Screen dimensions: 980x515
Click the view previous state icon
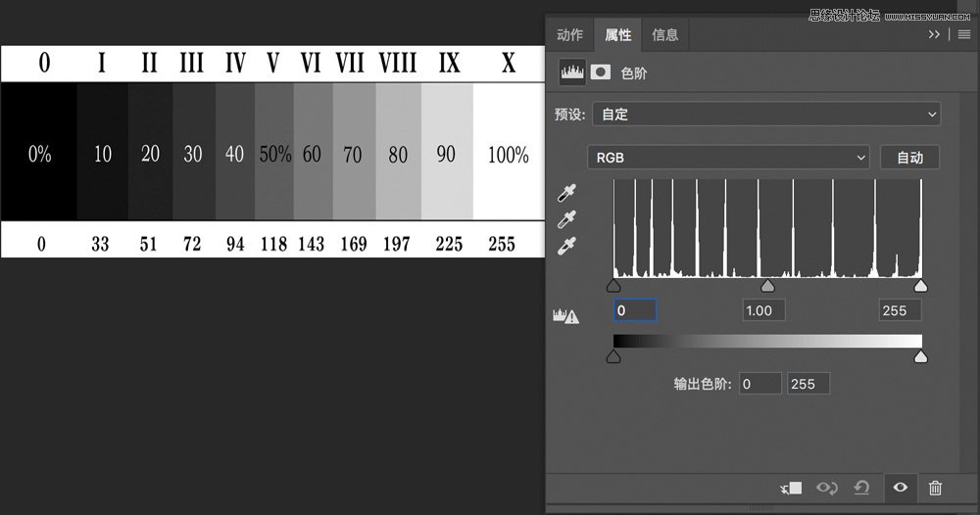827,488
